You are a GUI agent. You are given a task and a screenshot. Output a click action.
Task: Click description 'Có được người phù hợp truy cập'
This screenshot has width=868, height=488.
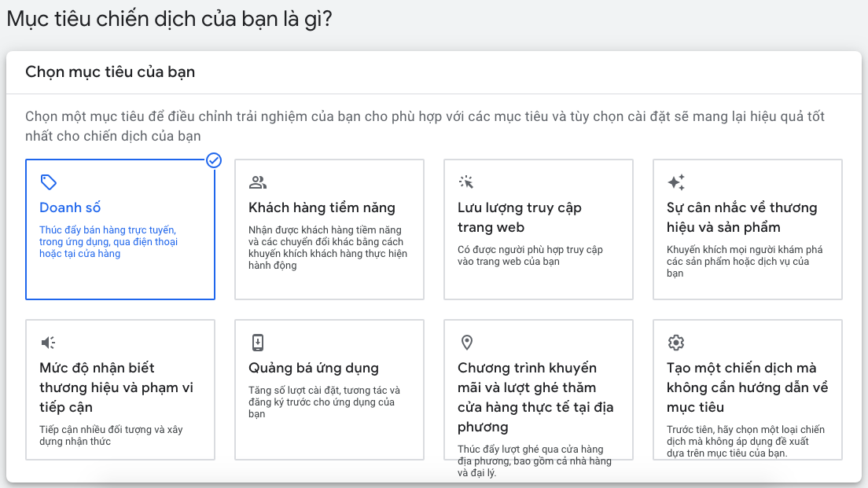click(x=530, y=255)
